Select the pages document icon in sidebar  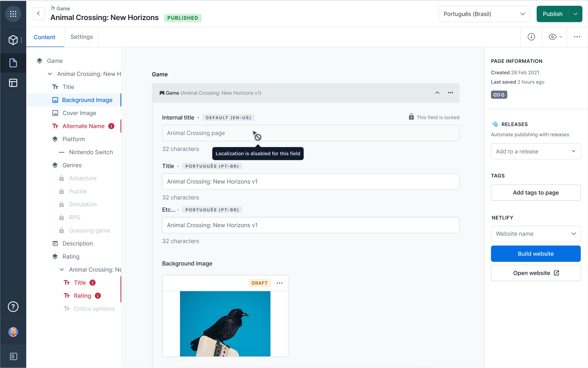13,63
